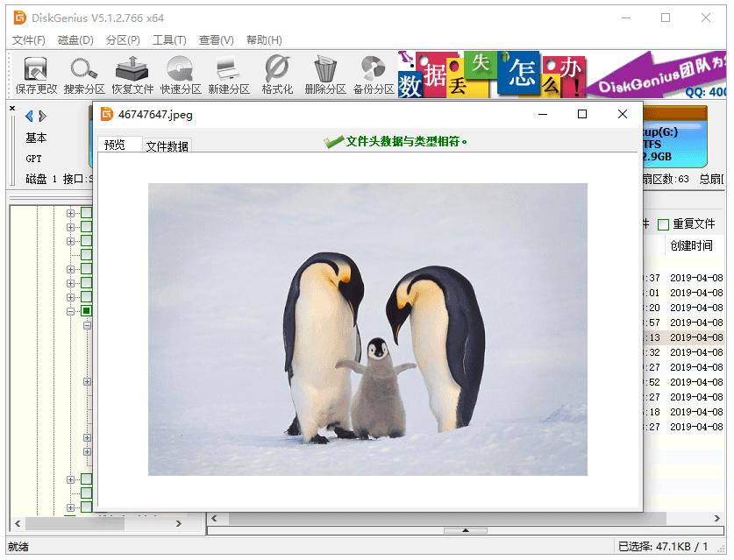Enable the 重复文件 (duplicate files) checkbox

(663, 224)
